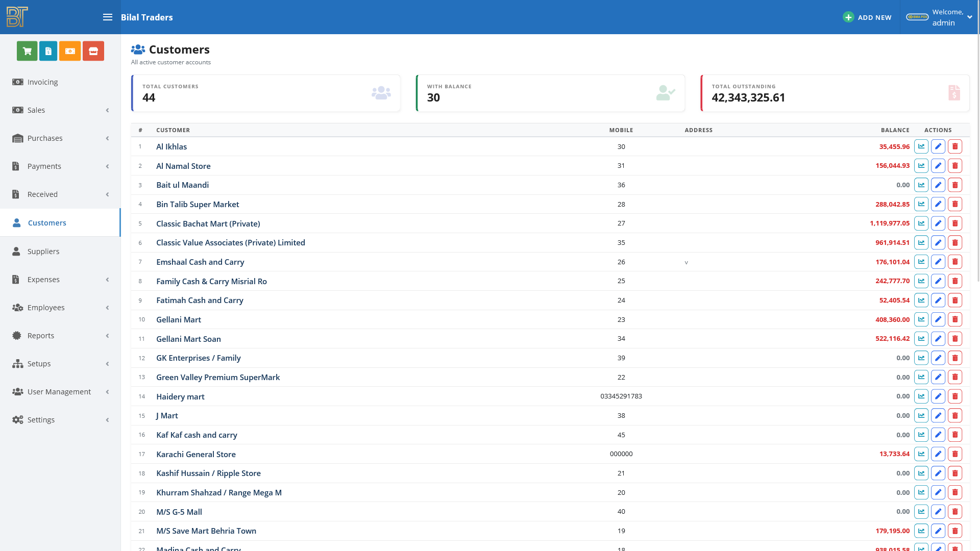Image resolution: width=980 pixels, height=551 pixels.
Task: Delete Khurram Shahzad / Range Mega M customer
Action: (955, 492)
